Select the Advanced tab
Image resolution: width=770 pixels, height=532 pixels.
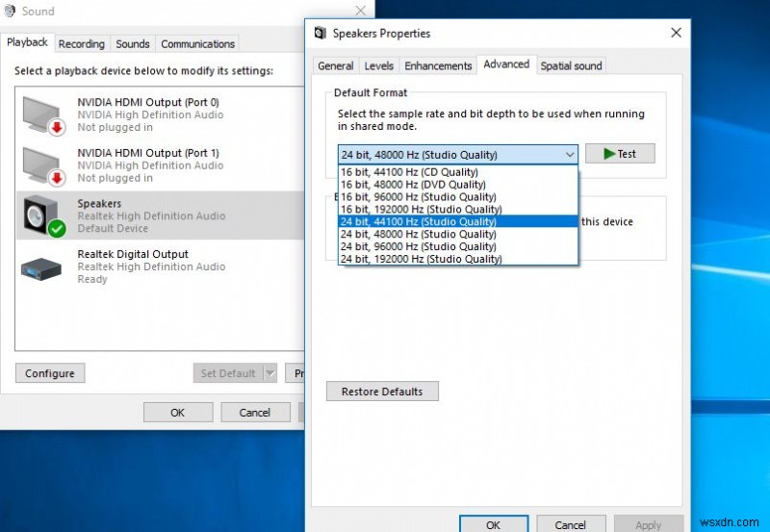click(506, 64)
